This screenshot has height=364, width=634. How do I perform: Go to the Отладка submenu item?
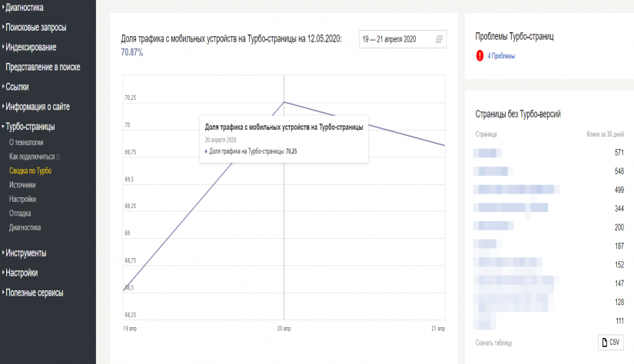point(20,213)
